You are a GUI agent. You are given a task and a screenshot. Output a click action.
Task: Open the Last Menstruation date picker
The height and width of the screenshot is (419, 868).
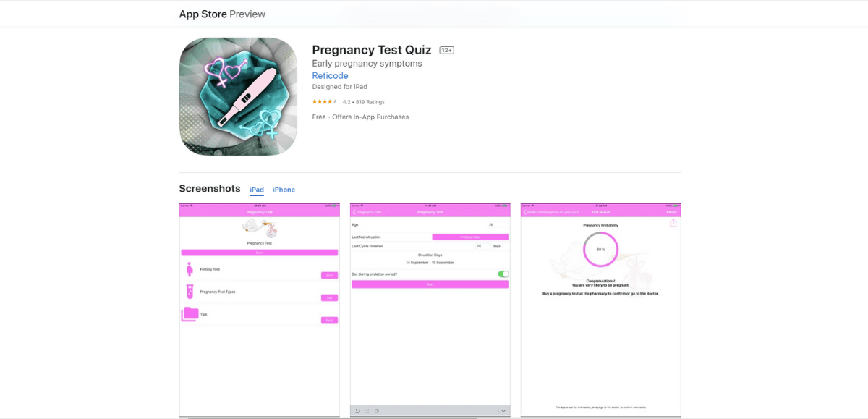[470, 237]
